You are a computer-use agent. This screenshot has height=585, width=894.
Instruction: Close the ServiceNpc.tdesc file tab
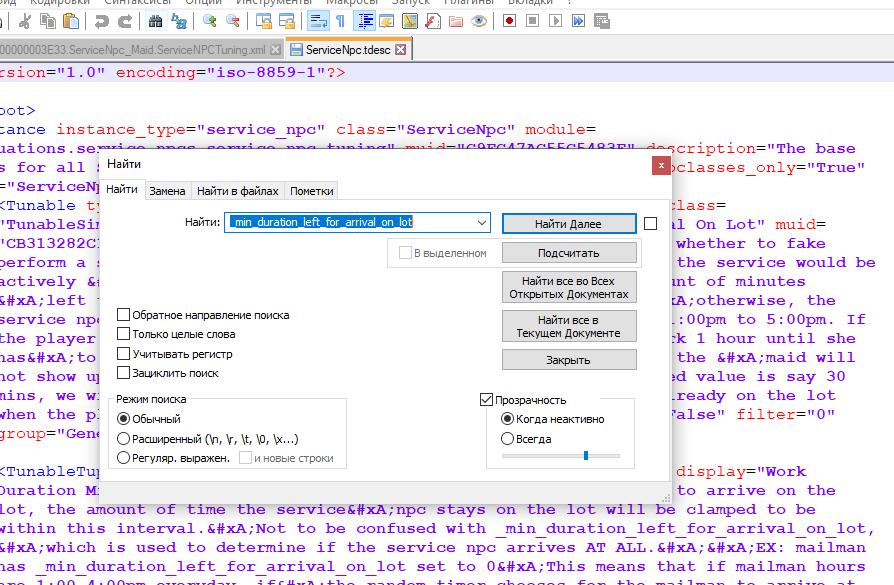point(401,50)
